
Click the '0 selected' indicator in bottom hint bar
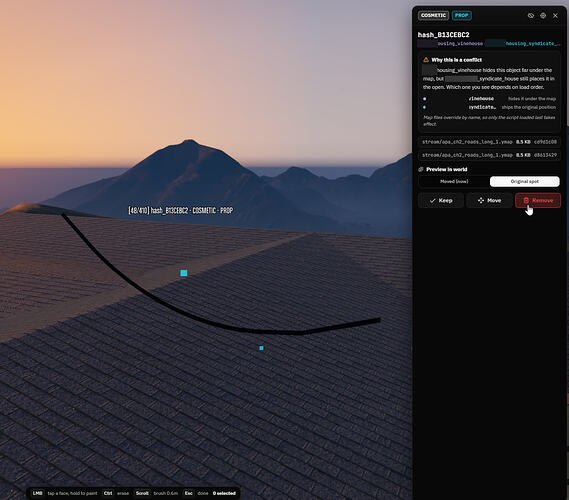tap(224, 493)
